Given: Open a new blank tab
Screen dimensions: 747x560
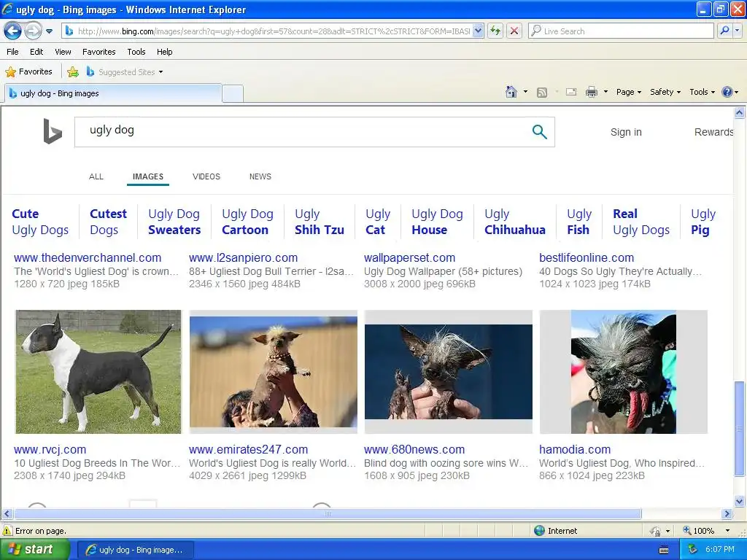Looking at the screenshot, I should (233, 93).
